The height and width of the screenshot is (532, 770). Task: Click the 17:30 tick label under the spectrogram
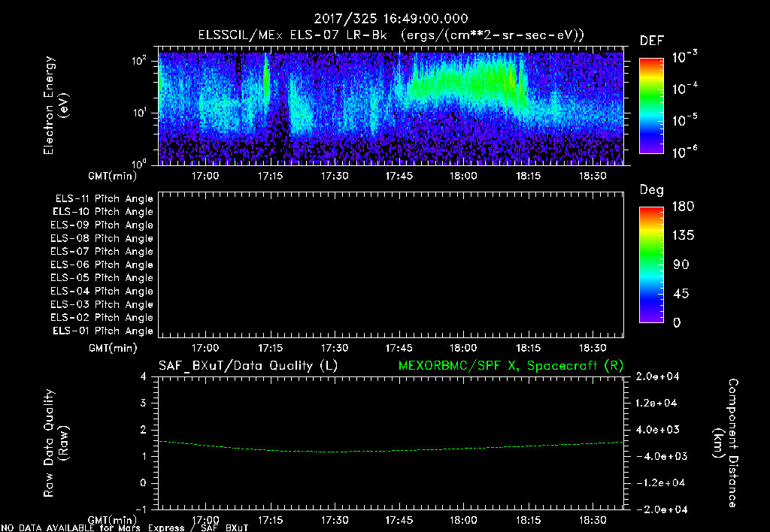point(335,176)
